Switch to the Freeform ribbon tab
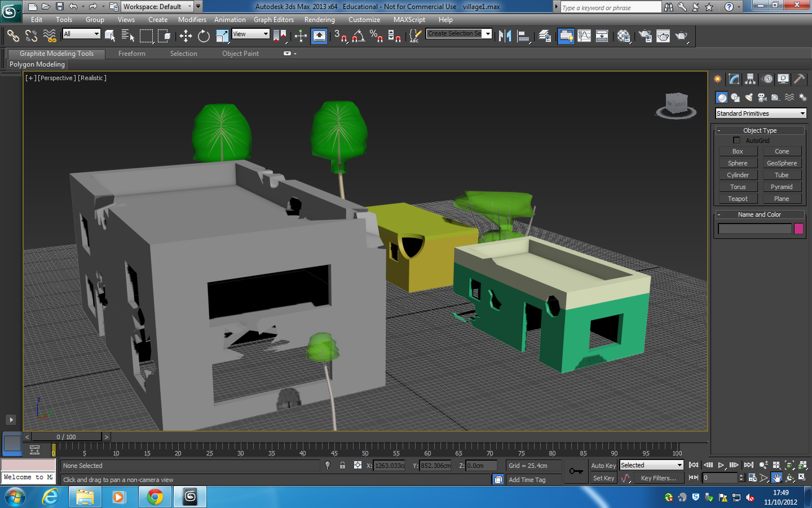Screen dimensions: 812x508 [131, 54]
